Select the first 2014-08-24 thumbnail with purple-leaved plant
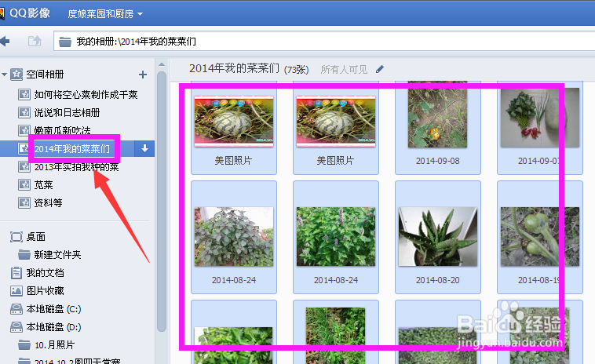Image resolution: width=595 pixels, height=364 pixels. pos(234,238)
